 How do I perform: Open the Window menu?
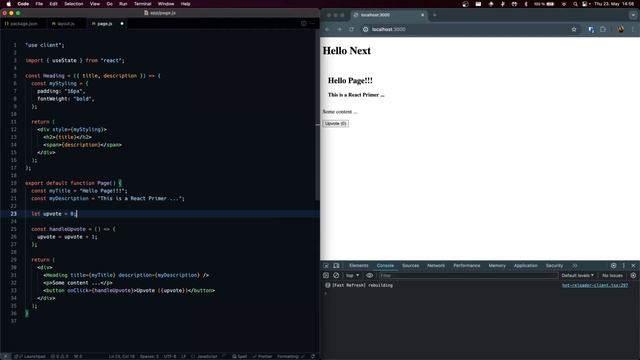click(x=166, y=4)
